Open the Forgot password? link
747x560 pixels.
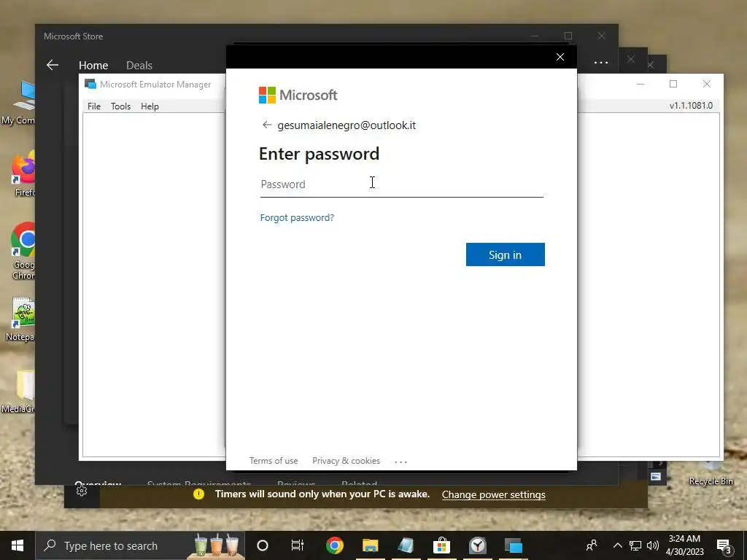[297, 217]
